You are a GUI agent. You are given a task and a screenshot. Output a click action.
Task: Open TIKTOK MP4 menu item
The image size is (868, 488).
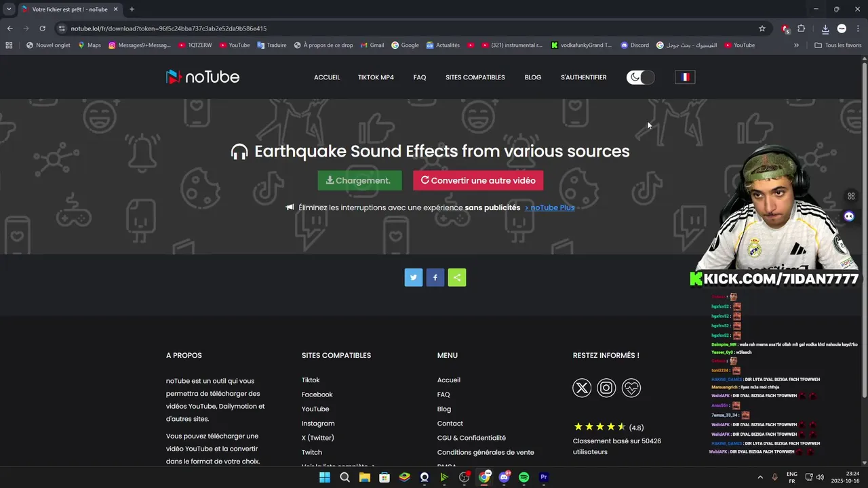point(376,77)
